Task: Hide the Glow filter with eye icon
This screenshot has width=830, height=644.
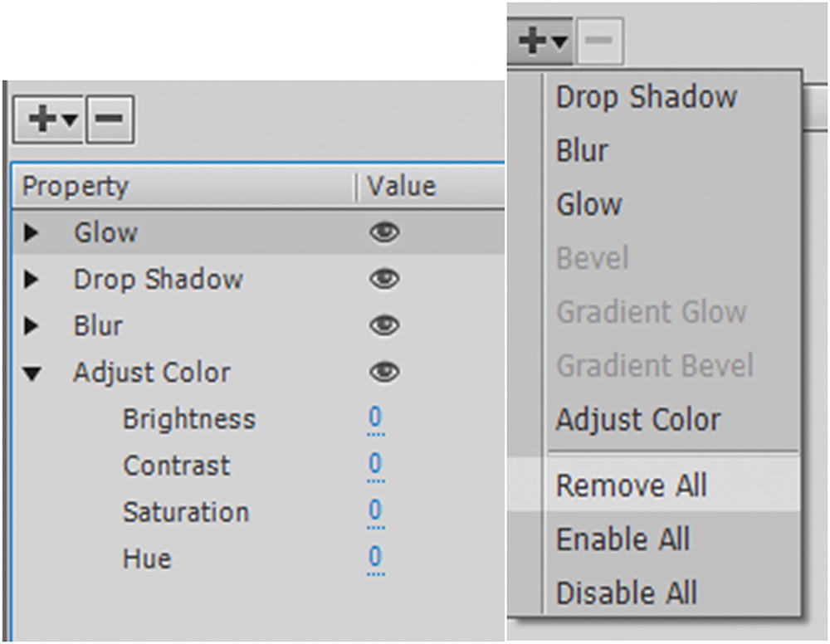Action: (x=383, y=234)
